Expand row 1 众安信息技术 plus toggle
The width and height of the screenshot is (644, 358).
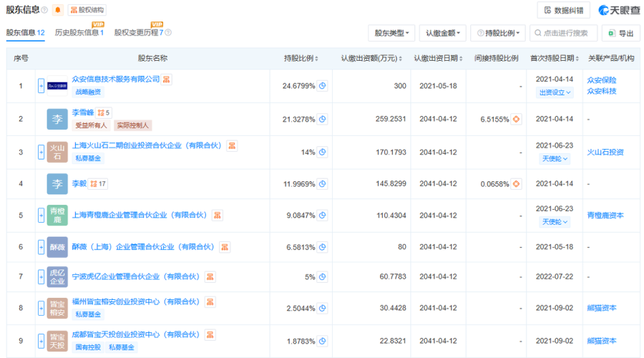[41, 86]
